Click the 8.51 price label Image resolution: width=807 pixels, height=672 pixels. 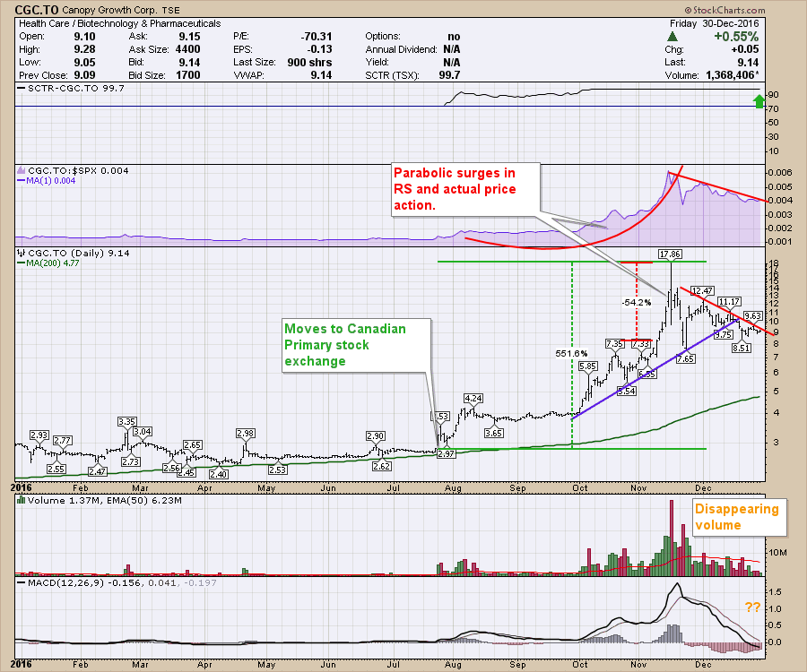[742, 348]
